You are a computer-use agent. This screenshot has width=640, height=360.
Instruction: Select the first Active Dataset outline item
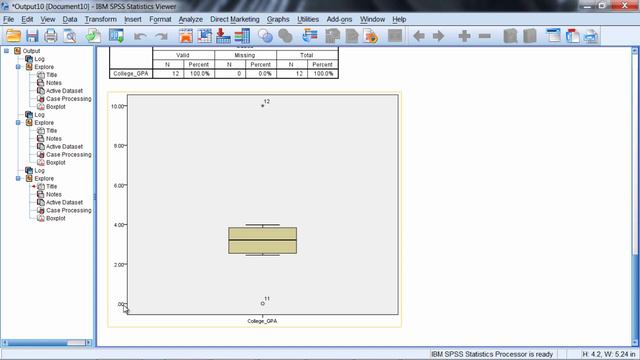click(x=64, y=91)
